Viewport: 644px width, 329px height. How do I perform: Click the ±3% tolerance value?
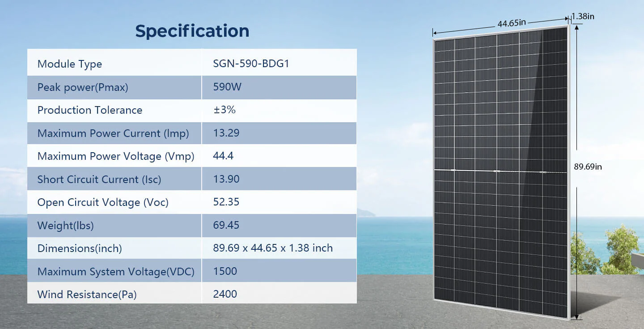pyautogui.click(x=225, y=110)
